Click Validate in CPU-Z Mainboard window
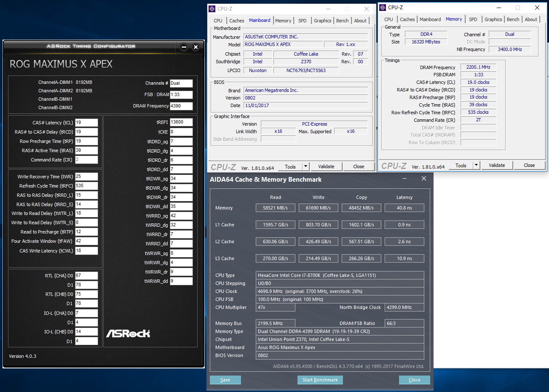Viewport: 549px width, 392px height. tap(326, 166)
